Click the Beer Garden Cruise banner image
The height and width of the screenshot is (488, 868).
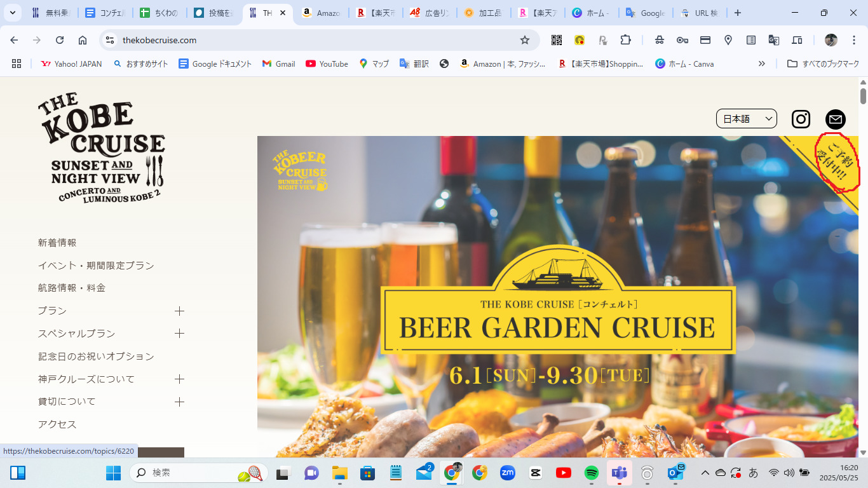click(558, 297)
